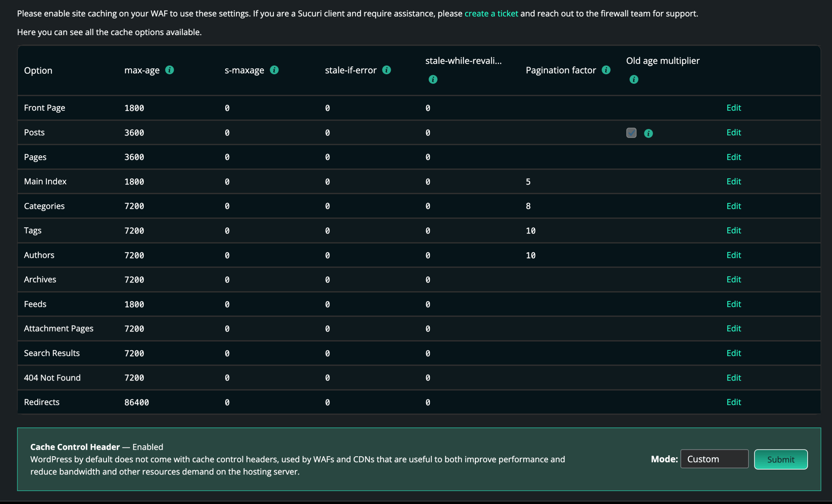This screenshot has height=504, width=832.
Task: Click the info icon in the Posts row
Action: tap(648, 133)
